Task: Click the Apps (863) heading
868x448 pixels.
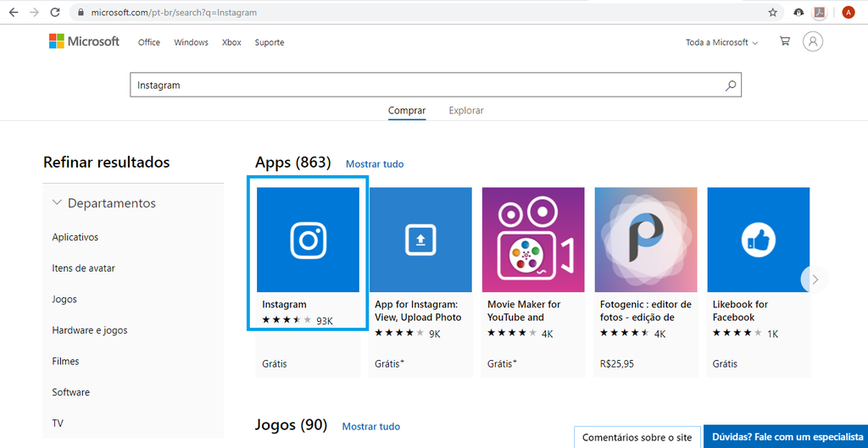Action: (292, 163)
